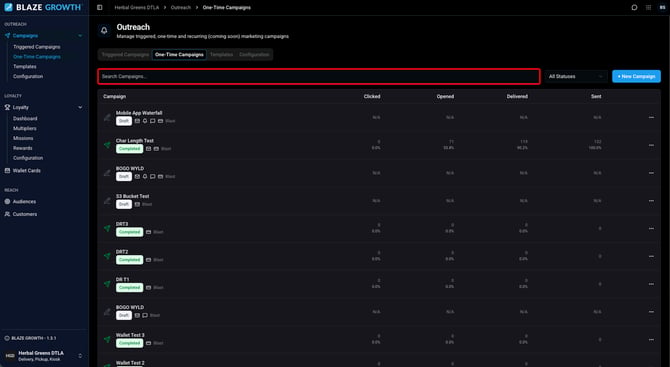Open the Char Length Test campaign name
The height and width of the screenshot is (367, 670).
tap(135, 141)
